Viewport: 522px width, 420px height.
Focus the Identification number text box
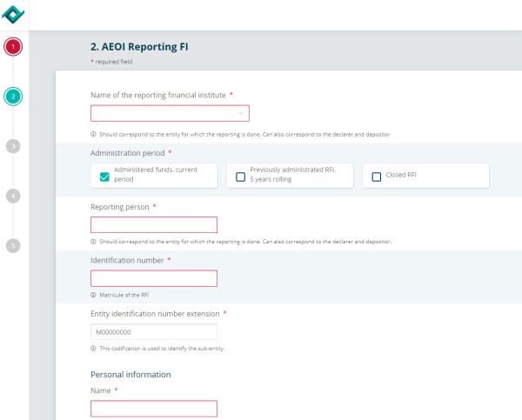(x=154, y=278)
